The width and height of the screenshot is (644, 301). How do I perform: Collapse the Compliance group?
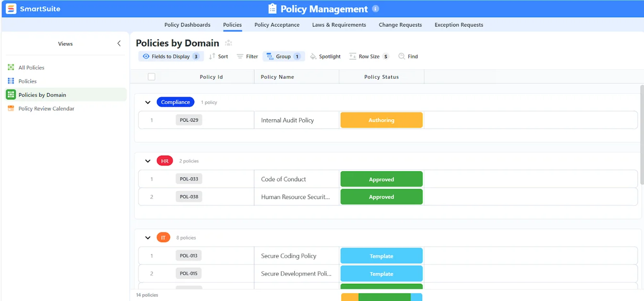pyautogui.click(x=148, y=102)
